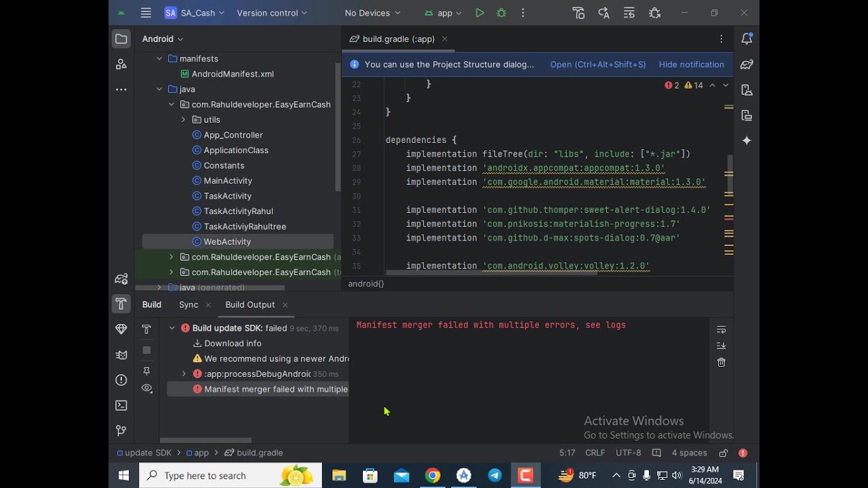This screenshot has width=868, height=488.
Task: Open the Project tool window folder icon
Action: [x=121, y=39]
